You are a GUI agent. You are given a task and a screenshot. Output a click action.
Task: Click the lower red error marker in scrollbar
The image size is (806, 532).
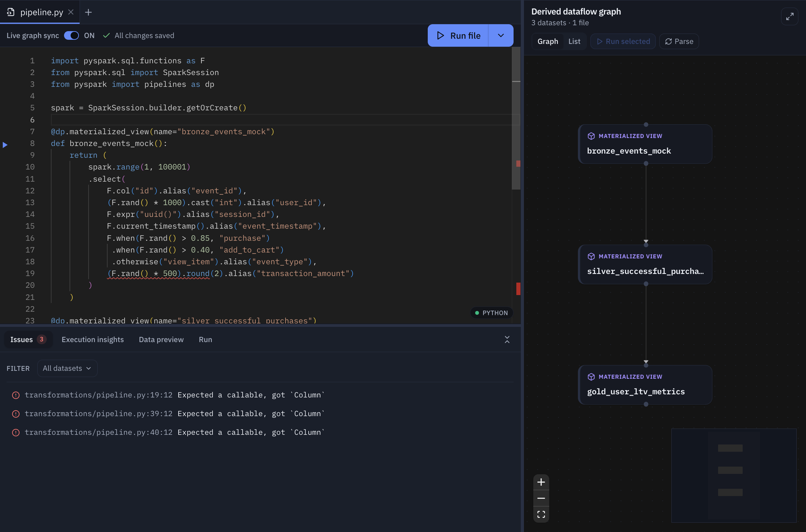tap(518, 289)
